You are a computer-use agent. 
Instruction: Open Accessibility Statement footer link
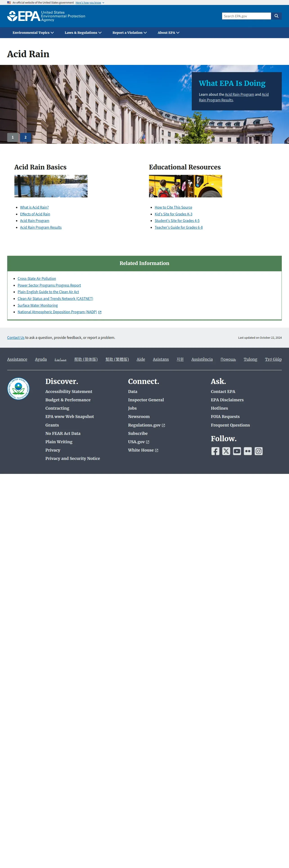[69, 392]
